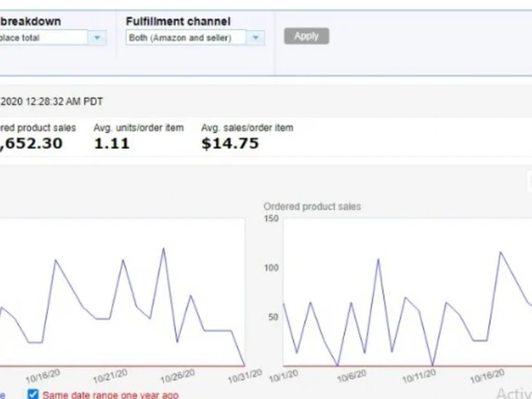Click 'Avg. sales/order item' metric label
This screenshot has height=399, width=532.
tap(247, 128)
